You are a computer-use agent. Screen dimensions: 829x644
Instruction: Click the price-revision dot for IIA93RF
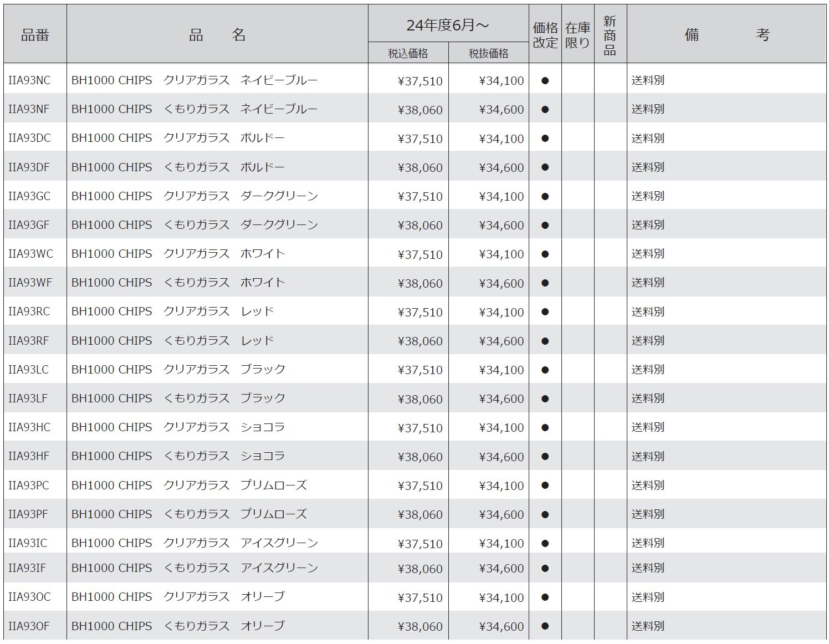click(545, 341)
